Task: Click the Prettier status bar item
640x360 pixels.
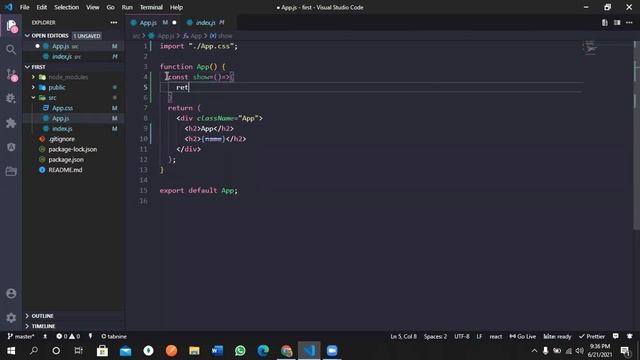Action: tap(592, 336)
